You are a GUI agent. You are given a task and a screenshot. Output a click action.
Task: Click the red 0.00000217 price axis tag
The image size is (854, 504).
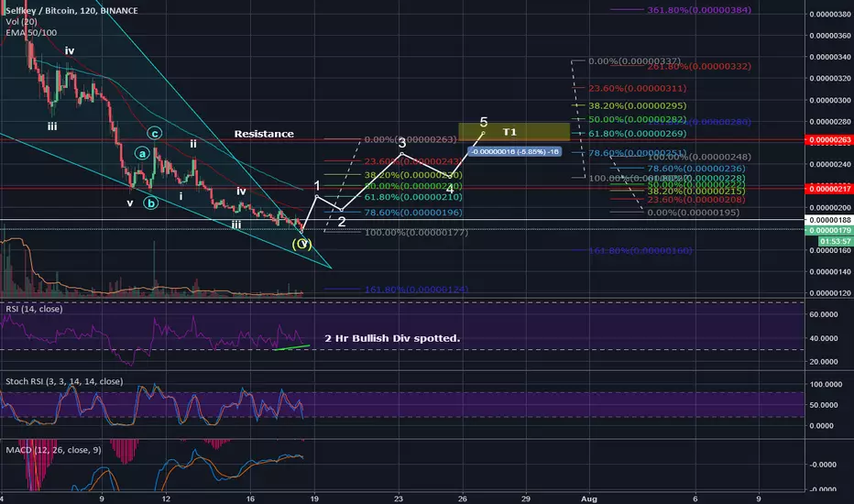829,189
